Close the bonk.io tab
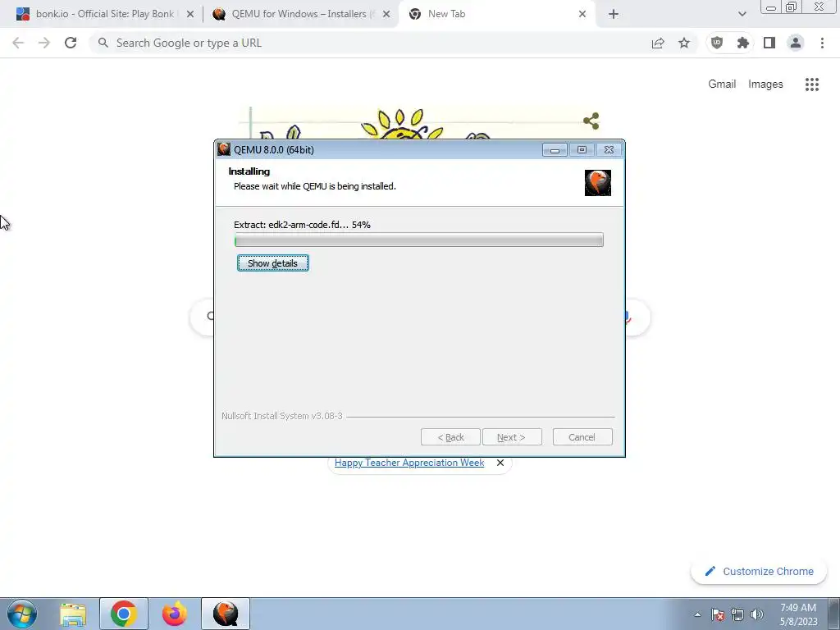This screenshot has width=840, height=630. 190,15
